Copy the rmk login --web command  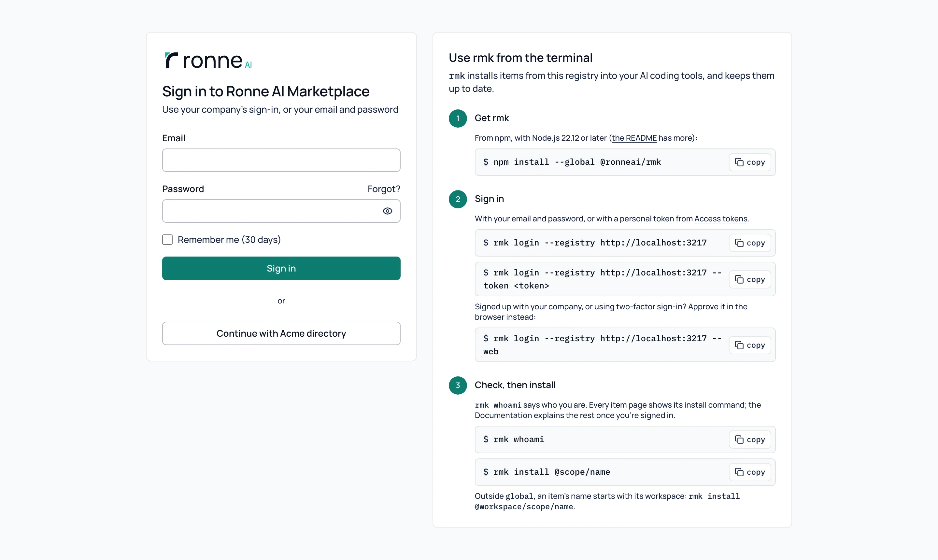[x=750, y=345]
